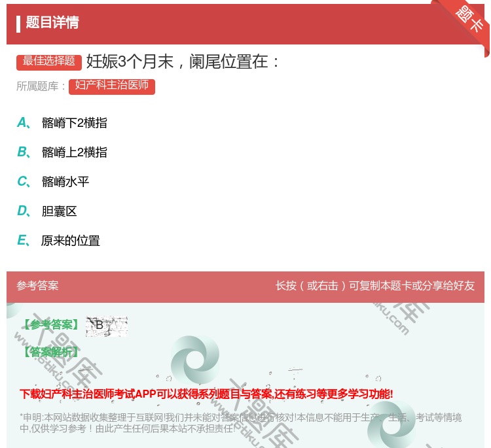Click the 申明 disclaimer text
The image size is (491, 448).
[x=240, y=422]
